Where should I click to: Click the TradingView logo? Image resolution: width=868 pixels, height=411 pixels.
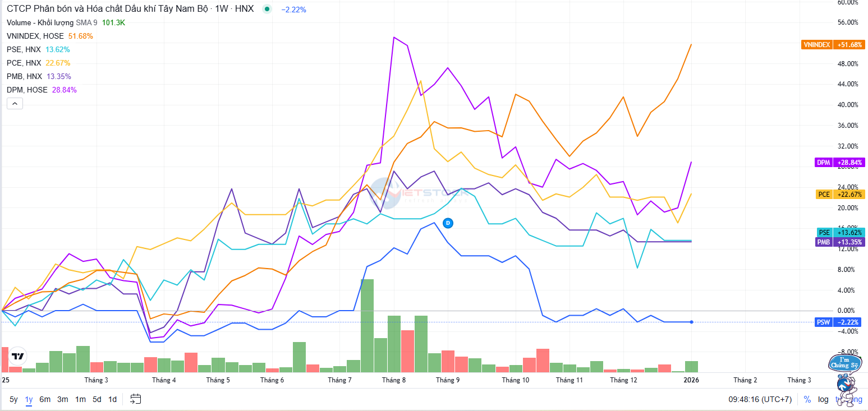[18, 357]
